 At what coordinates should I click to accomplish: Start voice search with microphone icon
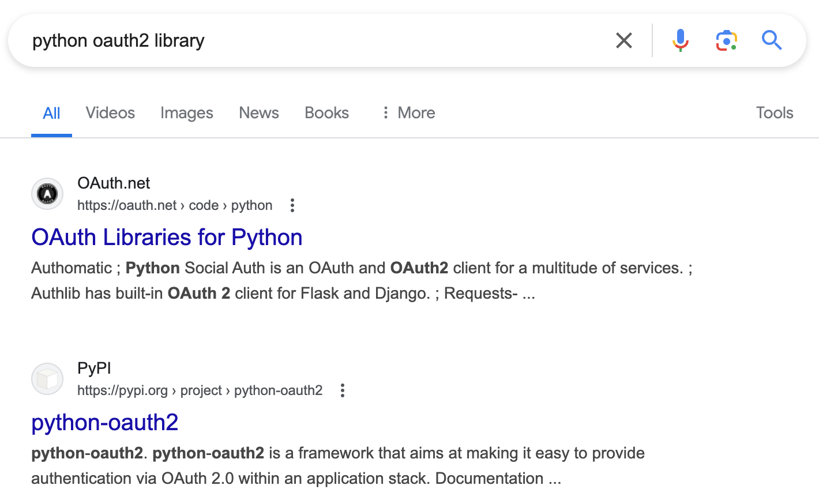point(681,40)
